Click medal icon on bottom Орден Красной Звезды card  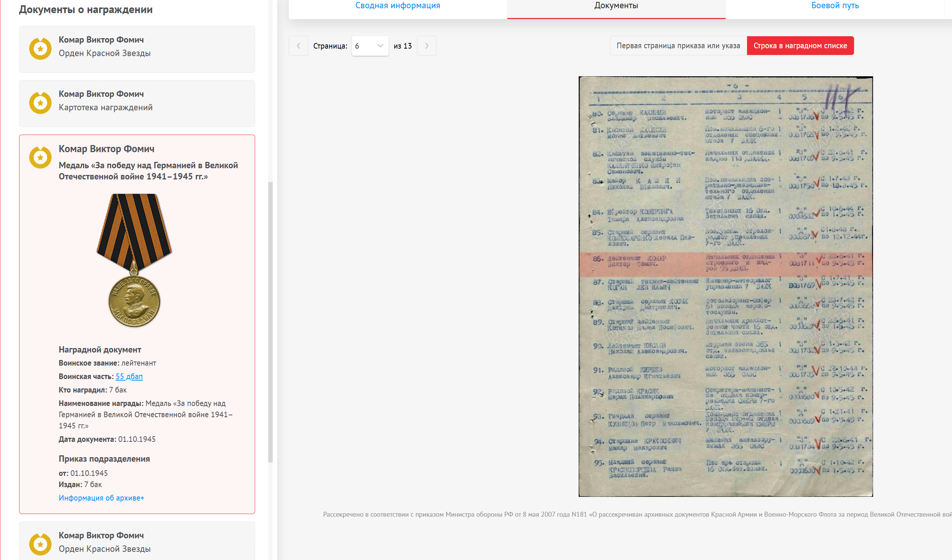tap(40, 544)
